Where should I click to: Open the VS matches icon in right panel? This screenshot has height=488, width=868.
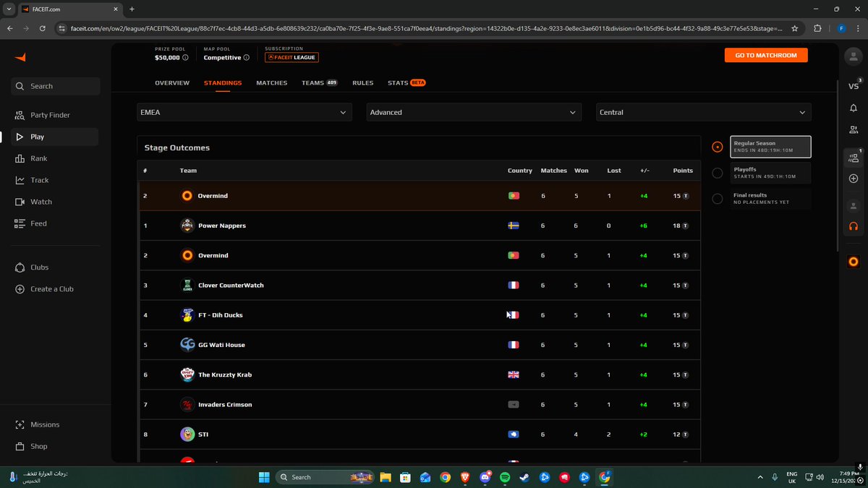point(854,85)
